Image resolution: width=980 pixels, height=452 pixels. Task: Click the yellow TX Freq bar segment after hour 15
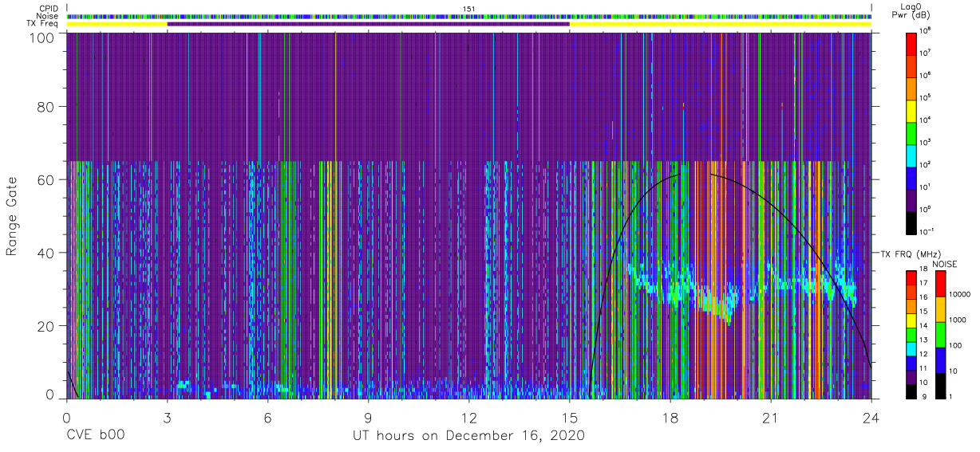coord(720,24)
